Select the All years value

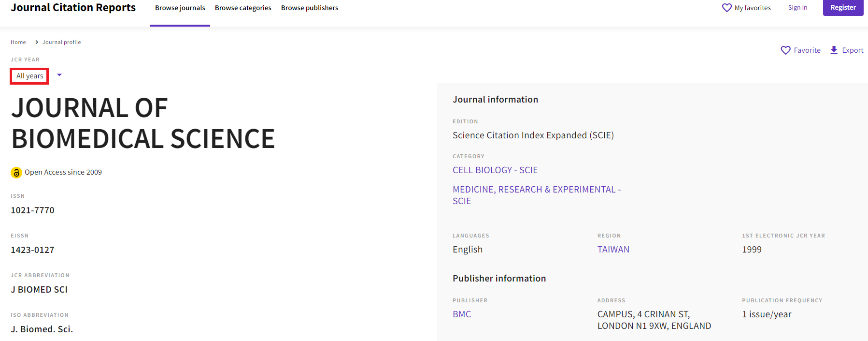tap(29, 76)
